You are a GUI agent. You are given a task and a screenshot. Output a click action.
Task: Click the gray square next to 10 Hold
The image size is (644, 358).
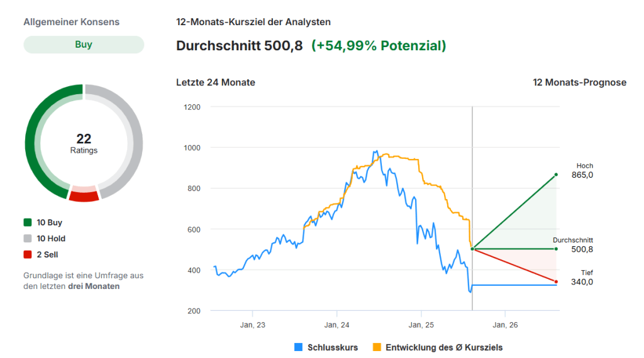coord(28,239)
